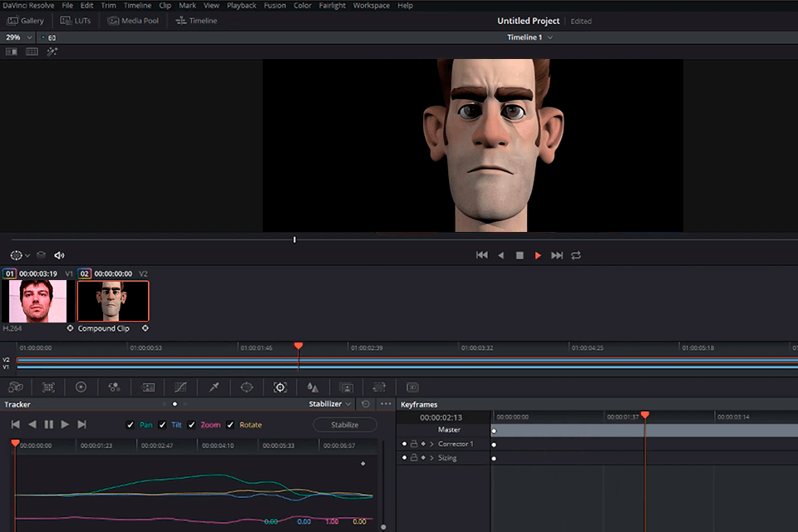Viewport: 798px width, 532px height.
Task: Uncheck the Pan tracking checkbox
Action: click(131, 425)
